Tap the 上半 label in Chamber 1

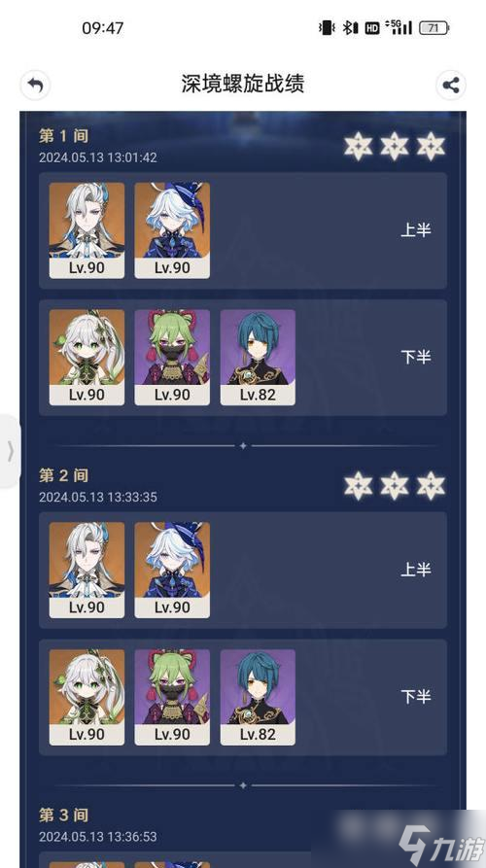pos(416,230)
